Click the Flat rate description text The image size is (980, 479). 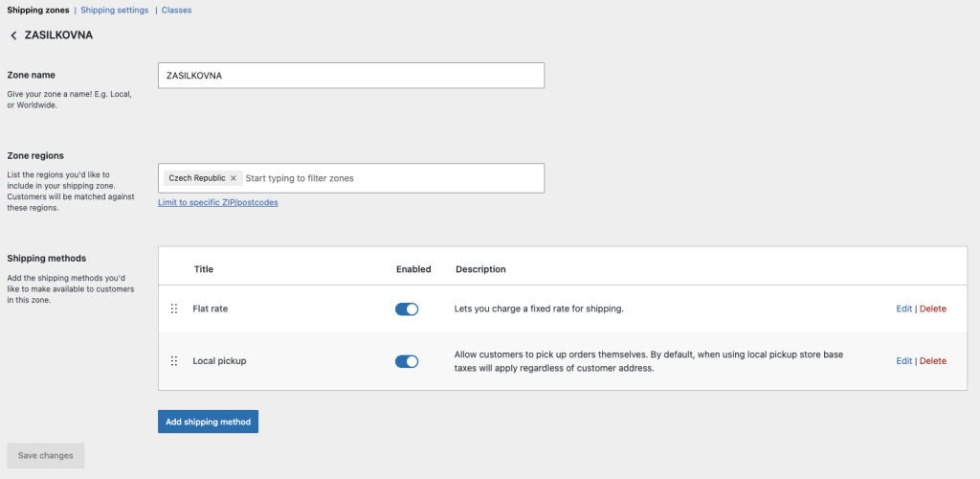[540, 308]
